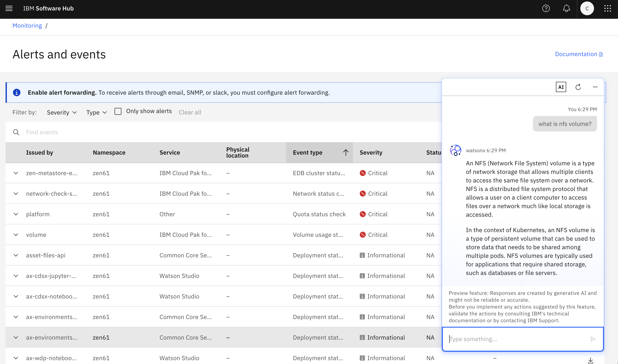Click the info icon in the alert banner

click(17, 92)
